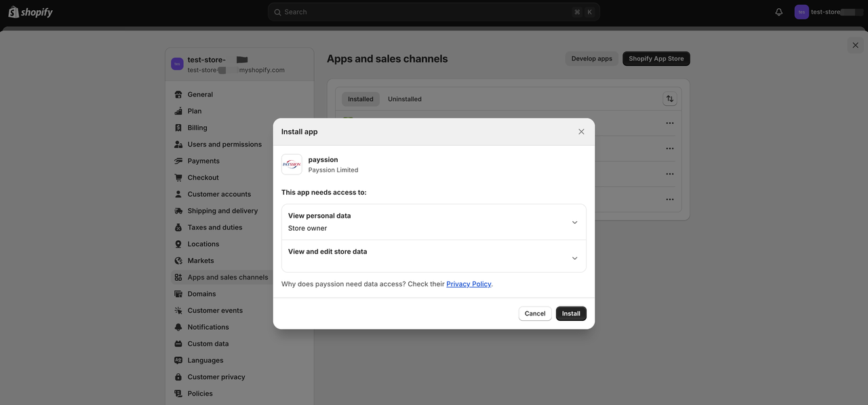This screenshot has height=405, width=868.
Task: Select Languages in the sidebar
Action: point(205,360)
